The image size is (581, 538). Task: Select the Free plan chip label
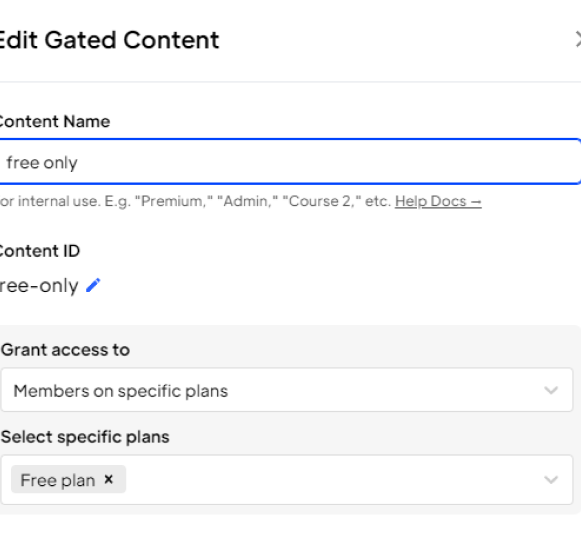[58, 480]
